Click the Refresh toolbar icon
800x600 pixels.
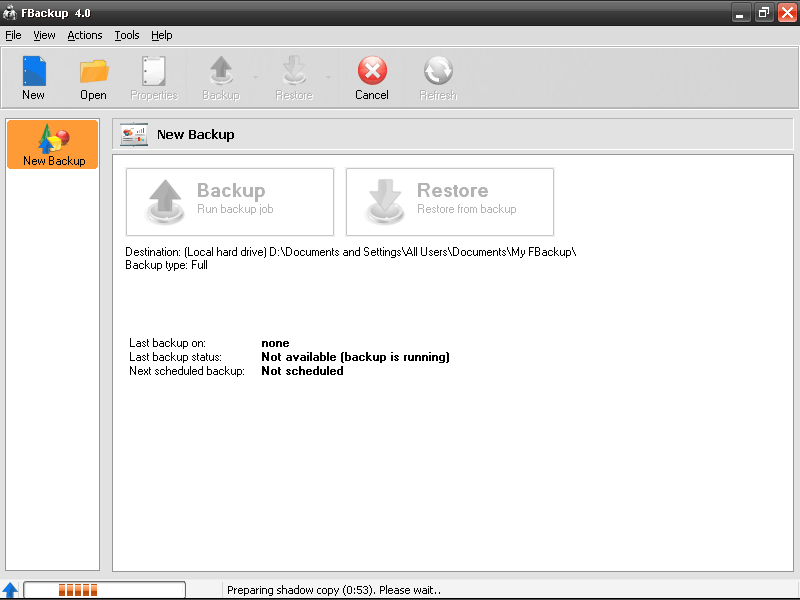(x=438, y=78)
